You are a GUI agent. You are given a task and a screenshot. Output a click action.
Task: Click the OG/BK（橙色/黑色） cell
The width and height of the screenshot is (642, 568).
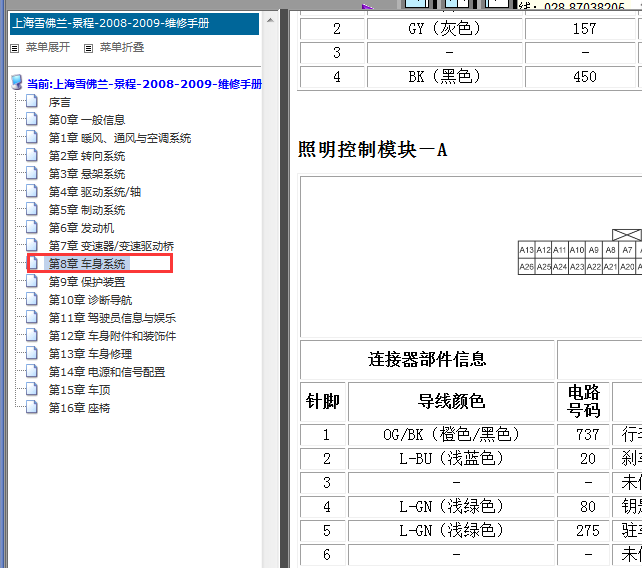[x=452, y=434]
